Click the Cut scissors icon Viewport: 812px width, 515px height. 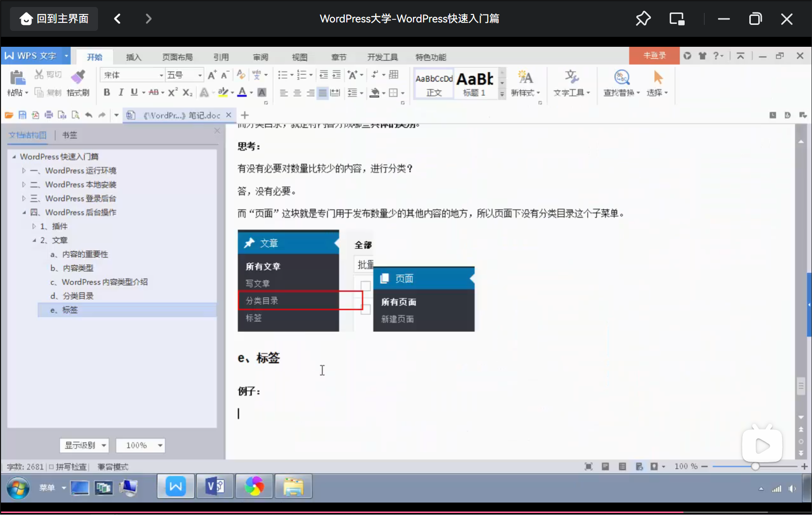click(39, 75)
